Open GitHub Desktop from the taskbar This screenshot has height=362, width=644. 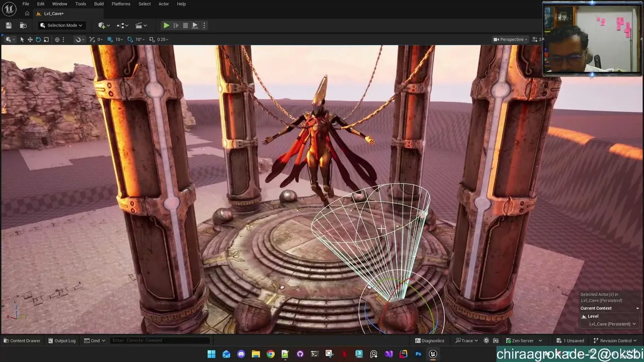tap(300, 354)
